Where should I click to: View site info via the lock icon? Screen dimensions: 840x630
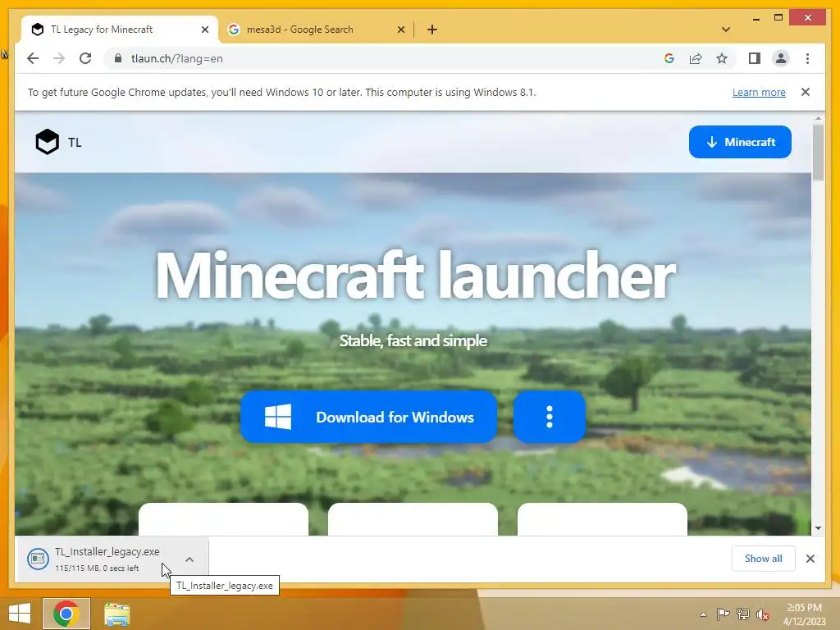coord(118,58)
